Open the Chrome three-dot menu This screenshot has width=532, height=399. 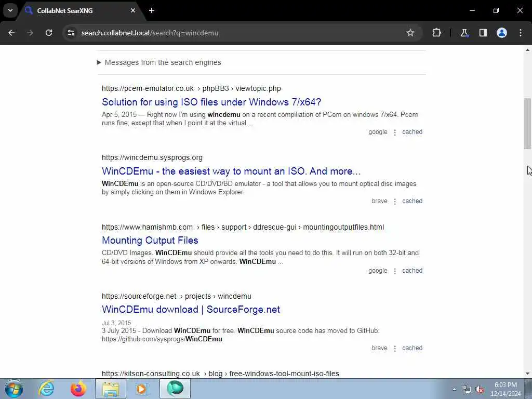(521, 33)
